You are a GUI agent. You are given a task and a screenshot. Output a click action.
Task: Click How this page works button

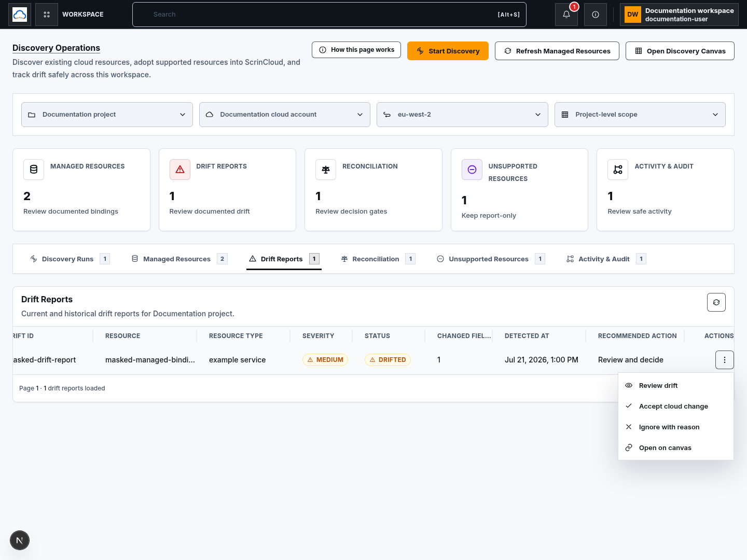click(x=356, y=50)
